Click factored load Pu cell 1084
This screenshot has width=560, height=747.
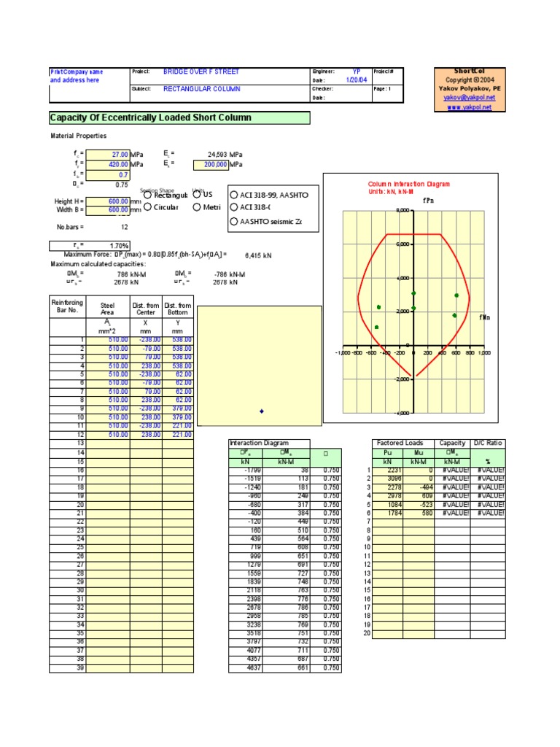tap(388, 505)
